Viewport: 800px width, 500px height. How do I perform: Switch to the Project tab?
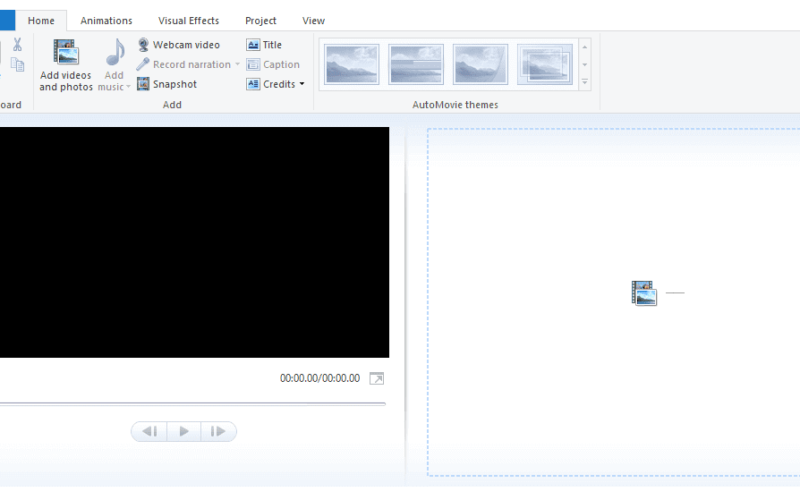click(x=261, y=20)
